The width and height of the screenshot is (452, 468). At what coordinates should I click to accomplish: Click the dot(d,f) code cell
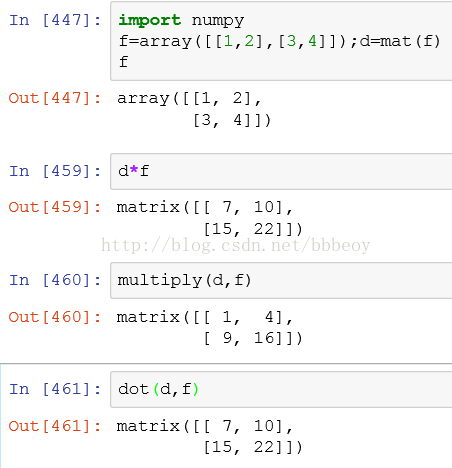pyautogui.click(x=281, y=389)
